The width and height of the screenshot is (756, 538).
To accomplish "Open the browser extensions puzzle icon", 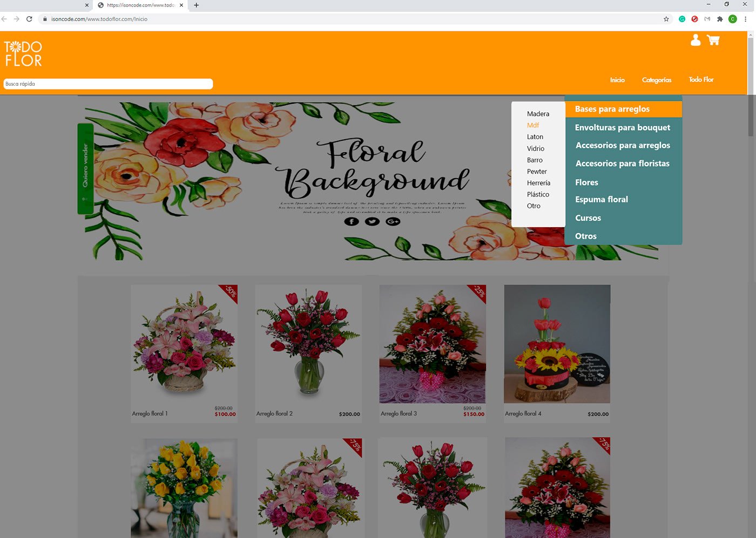I will [719, 19].
